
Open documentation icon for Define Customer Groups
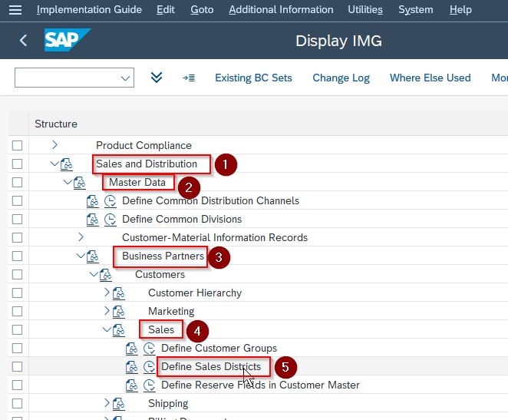(131, 349)
